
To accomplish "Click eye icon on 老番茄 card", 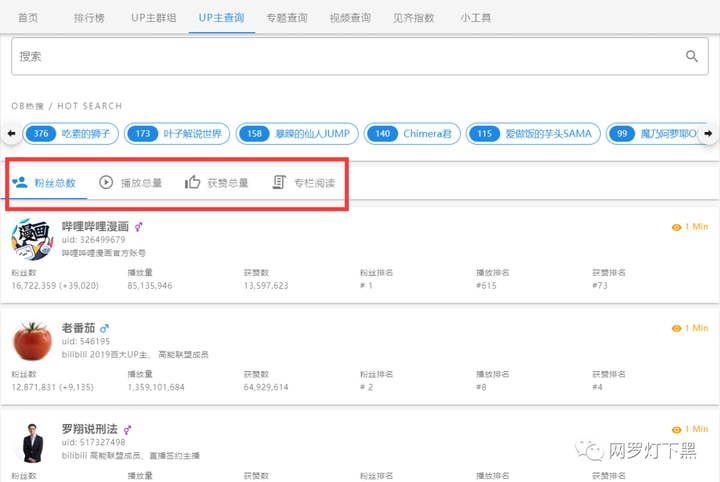I will (x=676, y=328).
